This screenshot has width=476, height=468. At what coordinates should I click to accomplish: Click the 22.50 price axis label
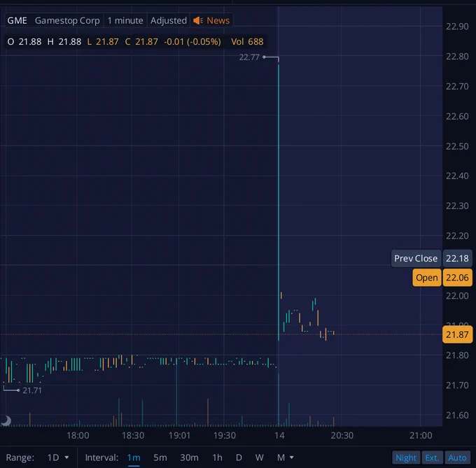click(x=457, y=146)
